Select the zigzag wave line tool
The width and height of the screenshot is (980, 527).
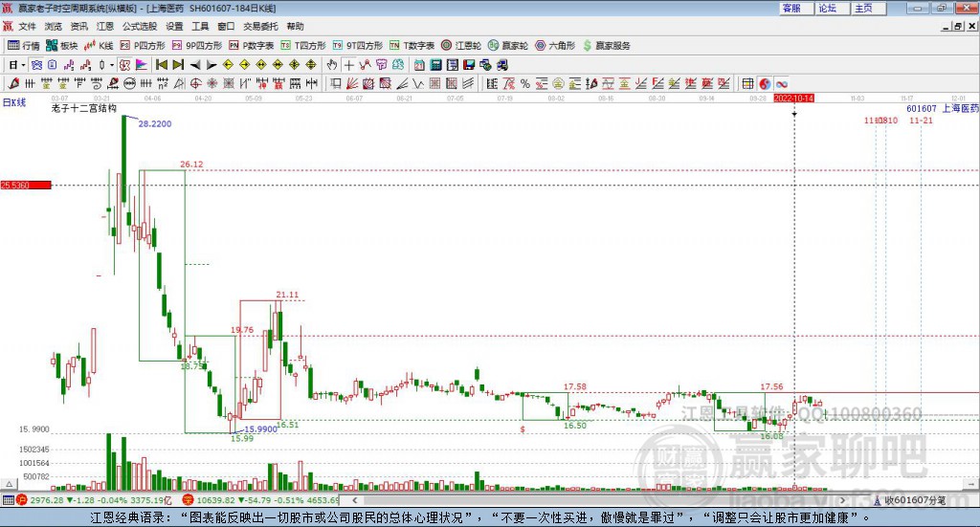417,83
